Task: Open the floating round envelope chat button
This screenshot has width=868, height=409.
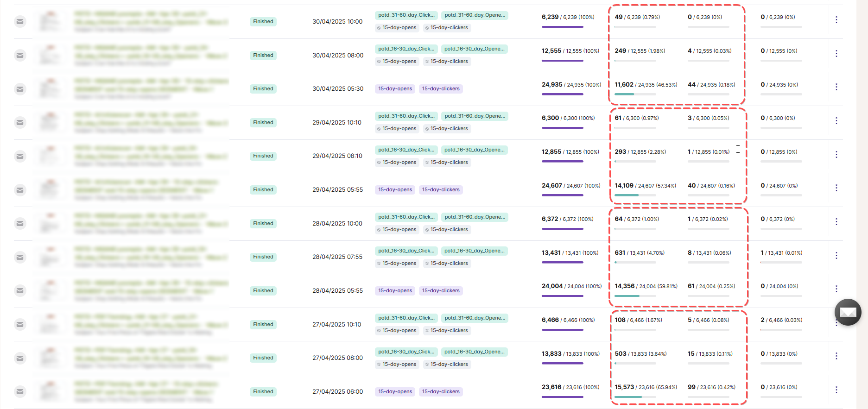Action: click(x=848, y=312)
